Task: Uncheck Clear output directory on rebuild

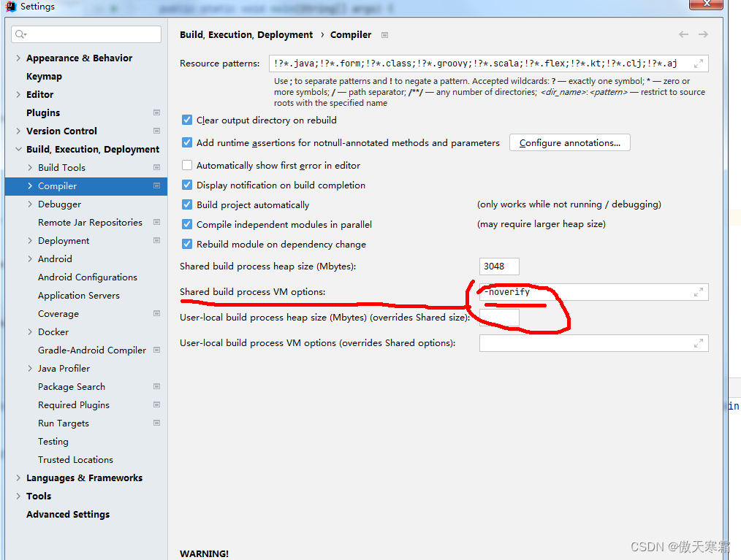Action: point(187,120)
